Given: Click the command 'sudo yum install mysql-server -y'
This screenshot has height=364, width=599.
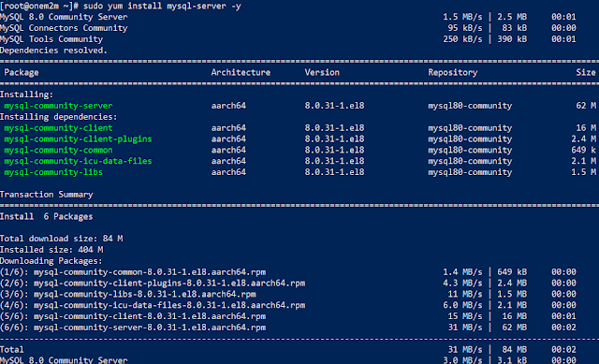Looking at the screenshot, I should 162,7.
